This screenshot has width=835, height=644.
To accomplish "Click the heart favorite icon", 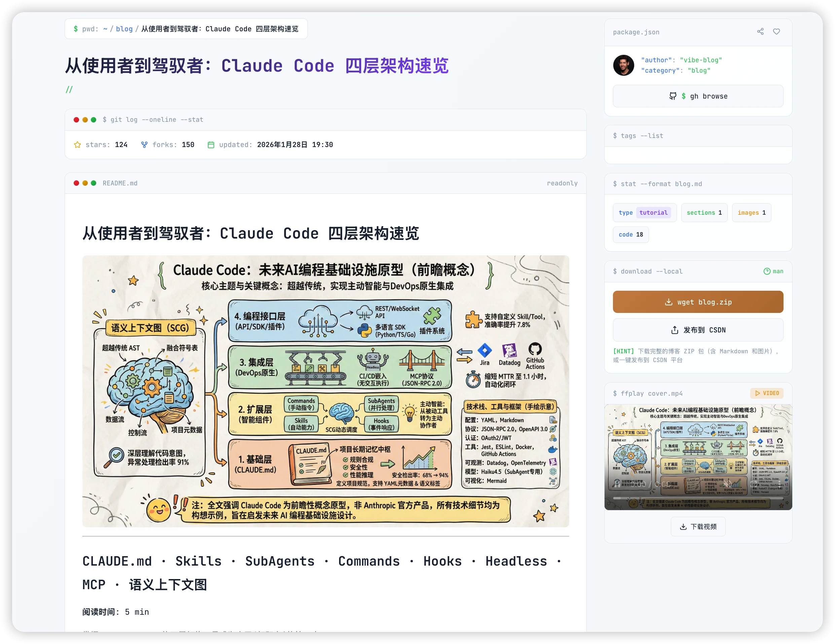I will point(776,32).
